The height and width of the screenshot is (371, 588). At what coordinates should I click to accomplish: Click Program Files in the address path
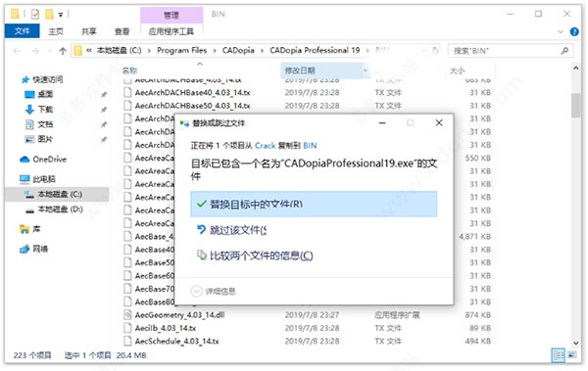click(181, 50)
